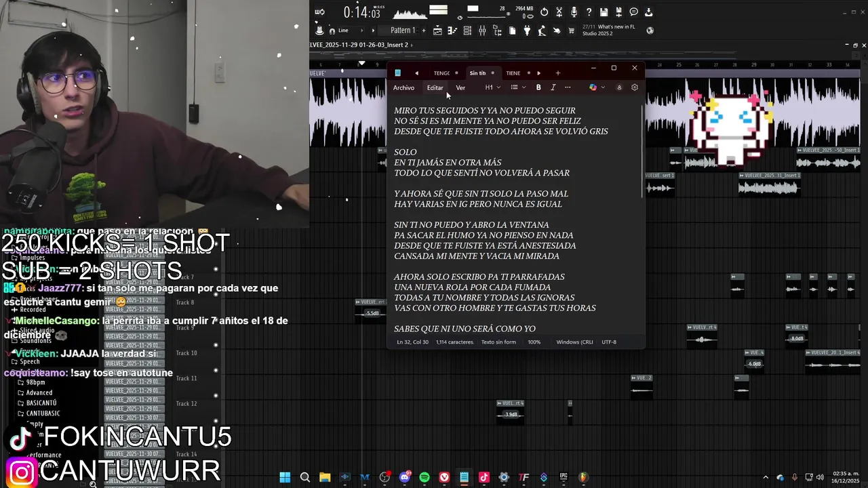Add a new pattern with the plus button

pyautogui.click(x=424, y=30)
